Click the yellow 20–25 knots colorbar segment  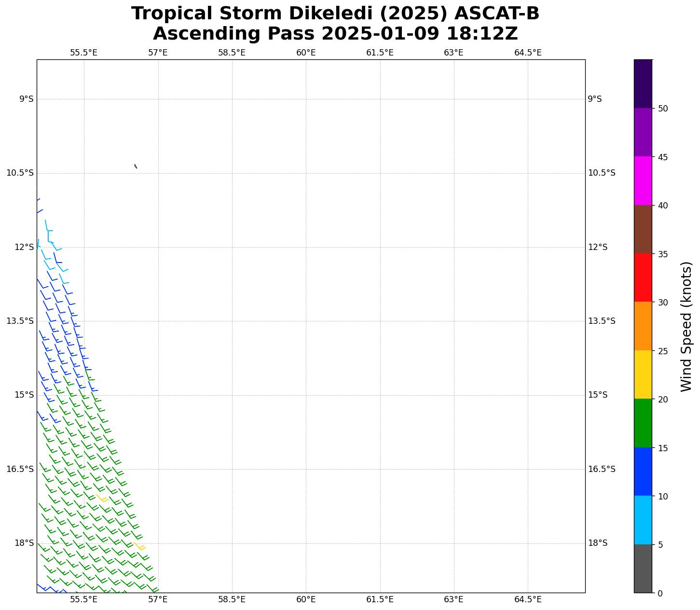pyautogui.click(x=643, y=374)
